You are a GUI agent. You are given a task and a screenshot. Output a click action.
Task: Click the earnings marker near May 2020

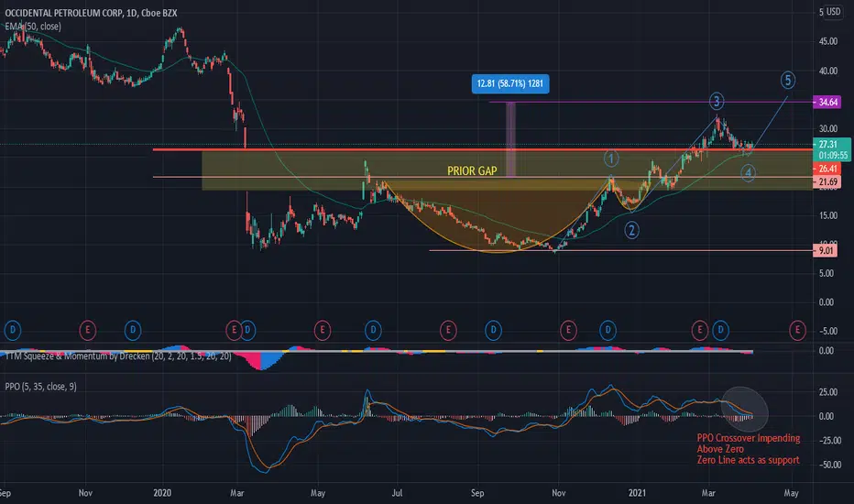pos(323,330)
